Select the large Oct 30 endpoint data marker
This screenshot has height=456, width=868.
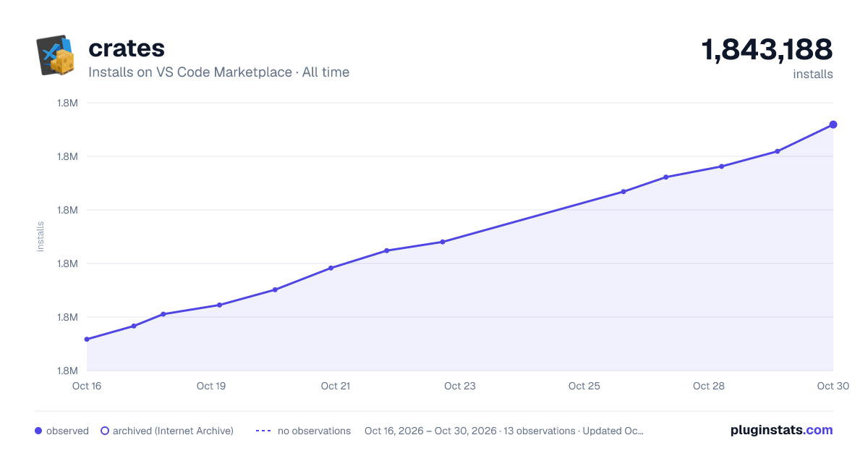(833, 124)
